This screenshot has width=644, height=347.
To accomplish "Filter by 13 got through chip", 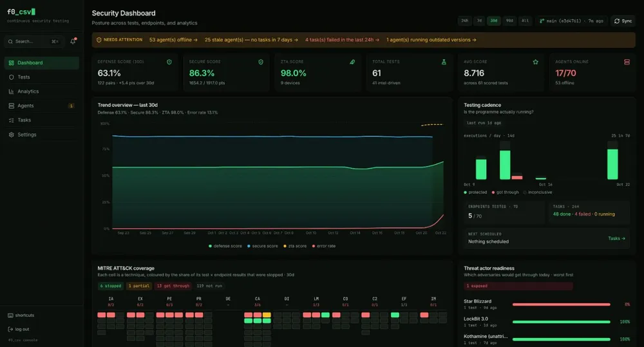I will coord(173,286).
